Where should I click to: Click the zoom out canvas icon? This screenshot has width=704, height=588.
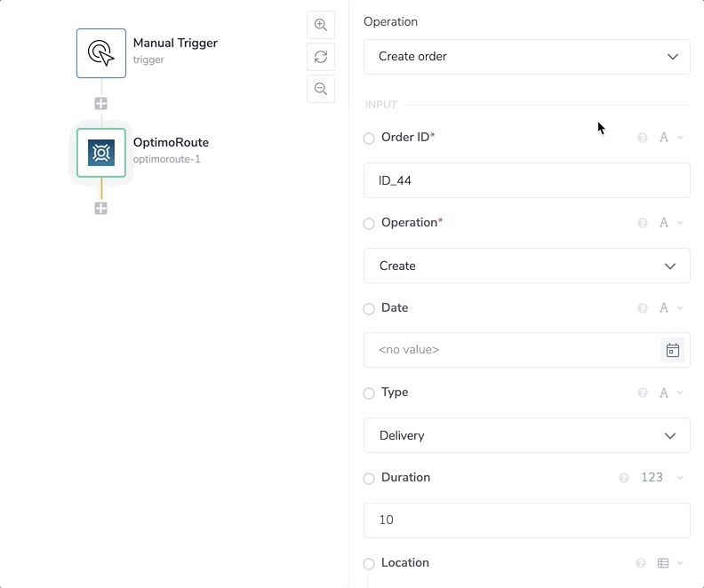coord(321,89)
